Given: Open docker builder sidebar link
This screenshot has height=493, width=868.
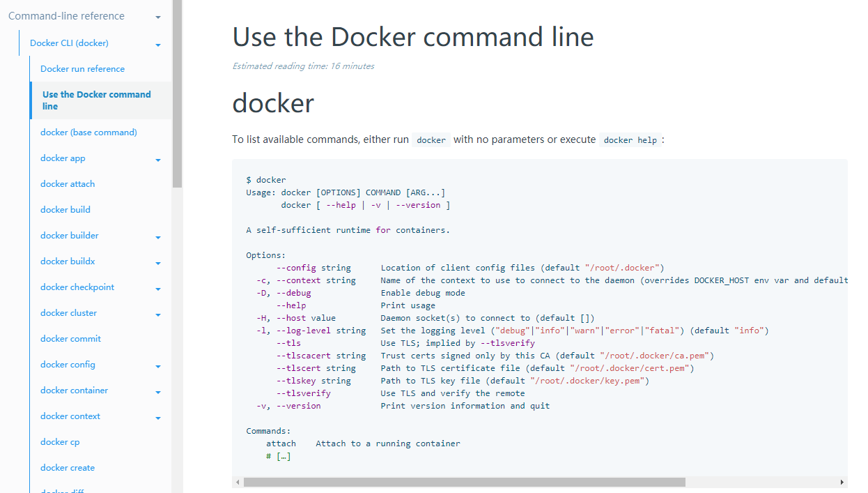Looking at the screenshot, I should point(70,236).
